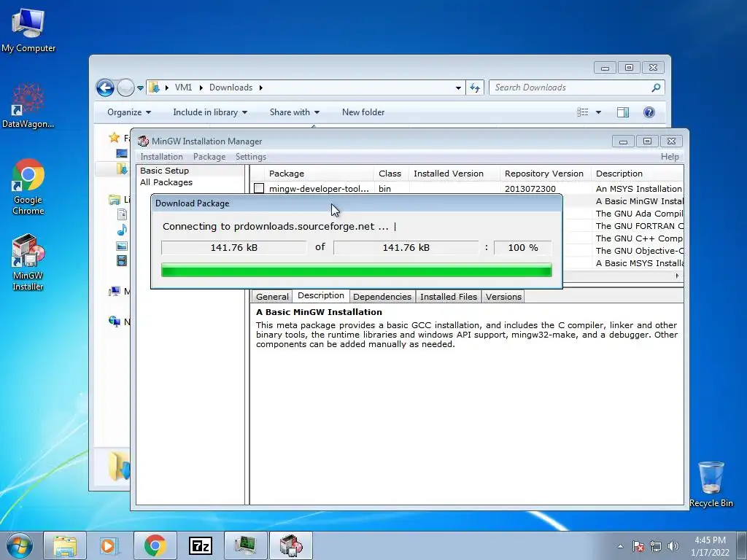Open the Help menu in MinGW Manager
Image resolution: width=747 pixels, height=560 pixels.
click(x=670, y=157)
